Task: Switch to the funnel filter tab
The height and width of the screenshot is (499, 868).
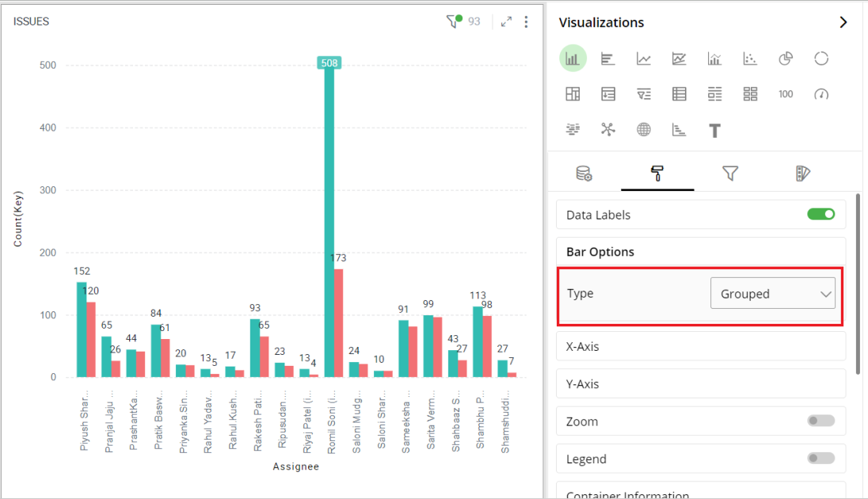Action: (730, 173)
